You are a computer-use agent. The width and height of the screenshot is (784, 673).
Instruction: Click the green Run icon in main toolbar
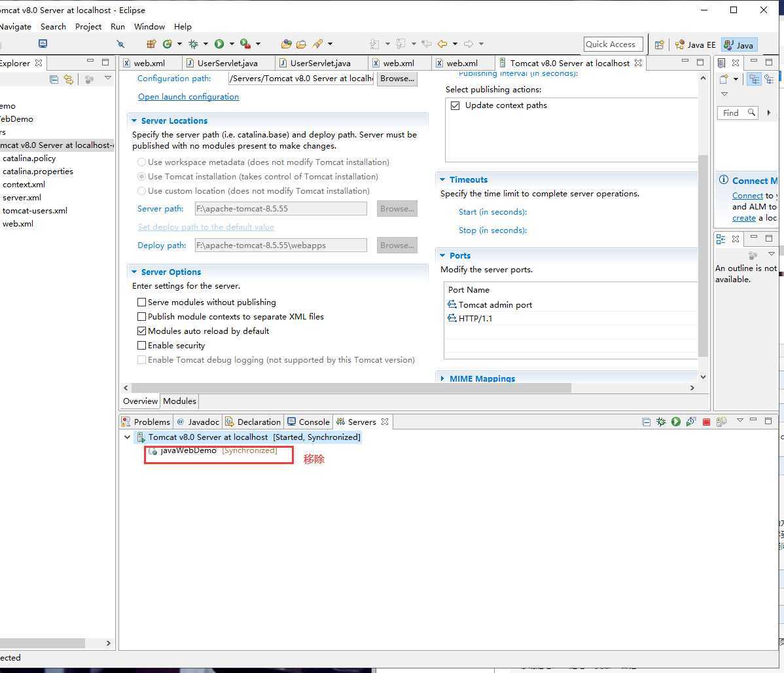(219, 44)
